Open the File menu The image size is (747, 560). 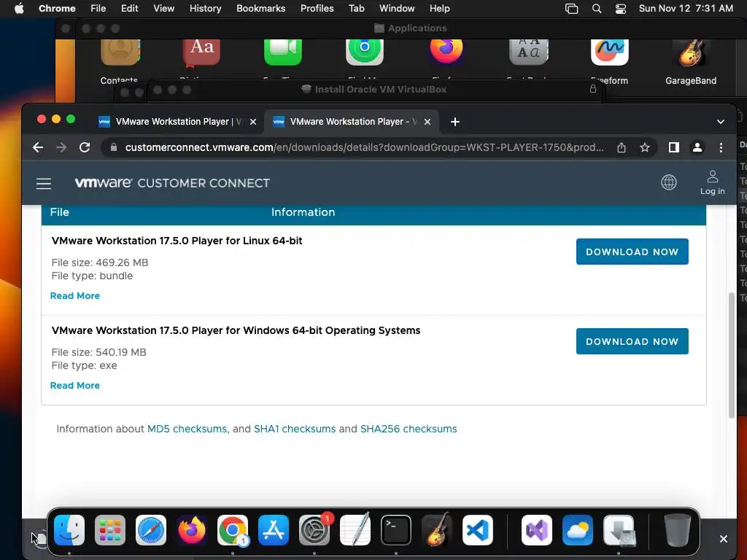(x=98, y=9)
